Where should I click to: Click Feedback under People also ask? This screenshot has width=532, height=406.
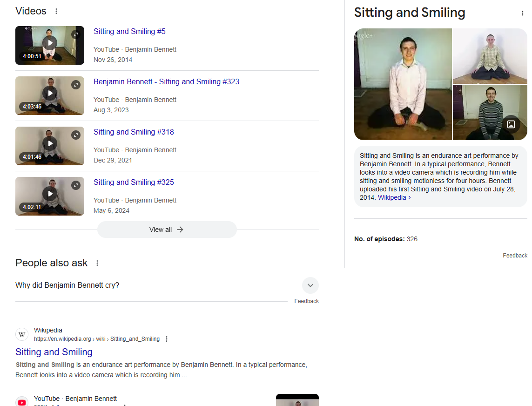(306, 301)
